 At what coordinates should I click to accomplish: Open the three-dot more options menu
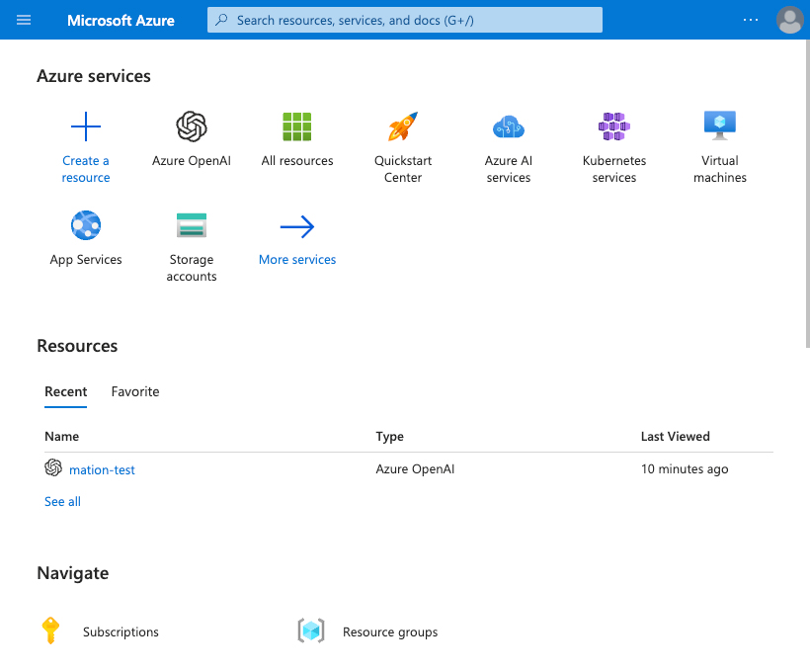click(x=751, y=20)
